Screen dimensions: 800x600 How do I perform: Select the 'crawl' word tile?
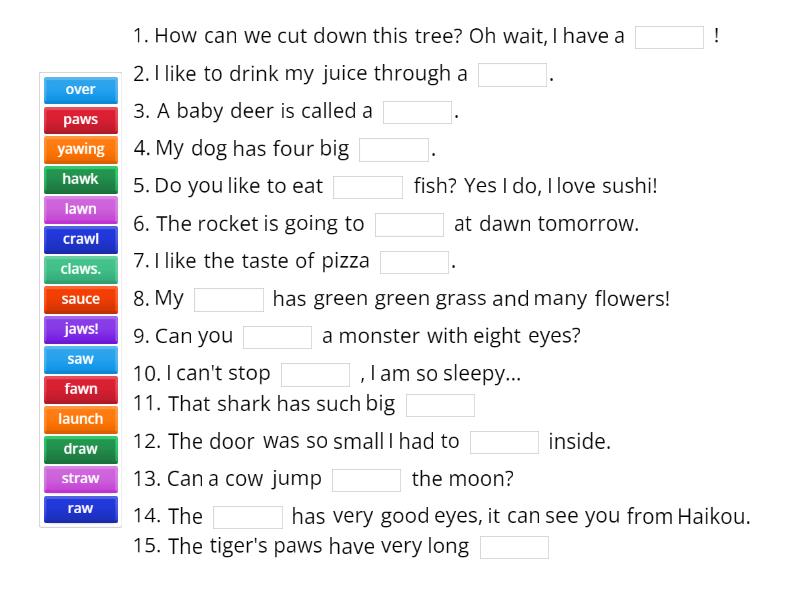point(80,239)
